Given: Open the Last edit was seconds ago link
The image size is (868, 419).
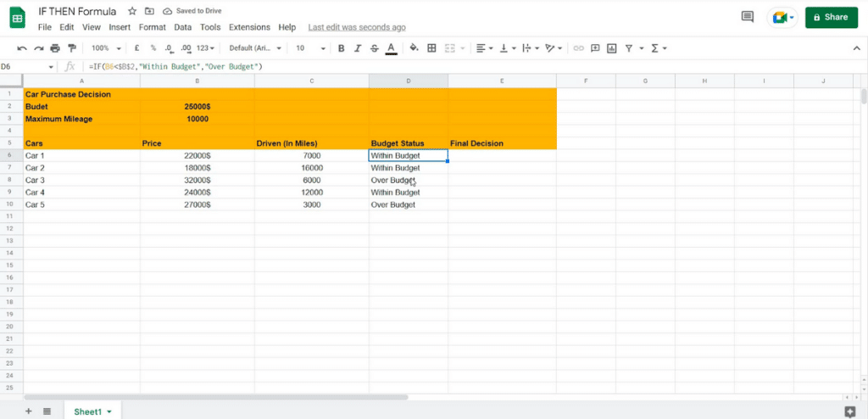Looking at the screenshot, I should (x=357, y=27).
